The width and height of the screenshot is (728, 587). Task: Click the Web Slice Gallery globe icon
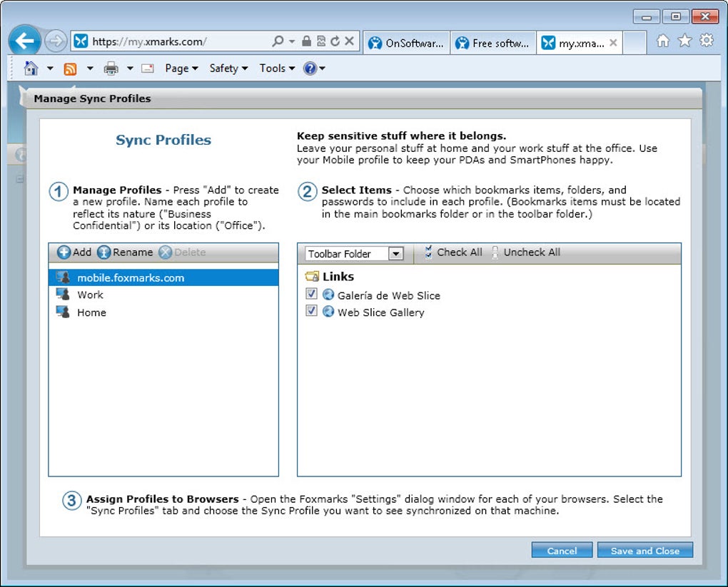328,311
